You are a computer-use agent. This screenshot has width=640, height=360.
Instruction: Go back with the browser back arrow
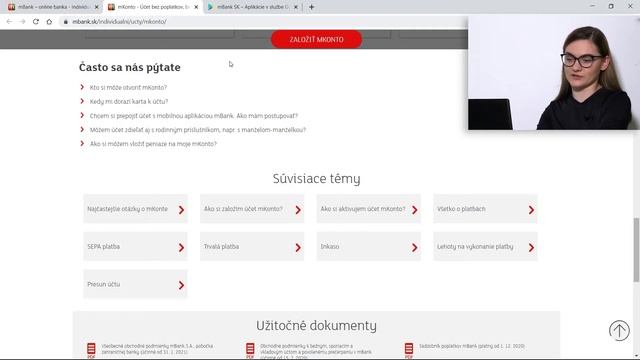[9, 22]
